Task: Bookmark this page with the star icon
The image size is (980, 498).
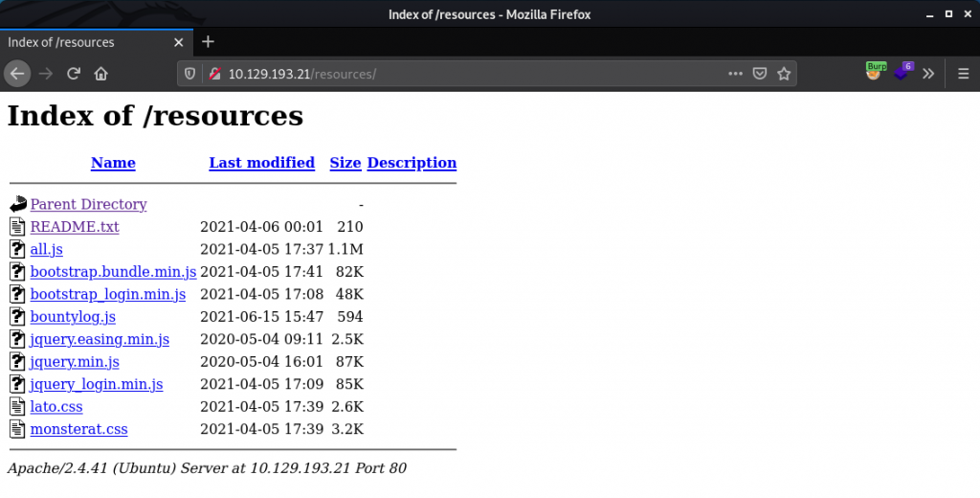Action: 784,74
